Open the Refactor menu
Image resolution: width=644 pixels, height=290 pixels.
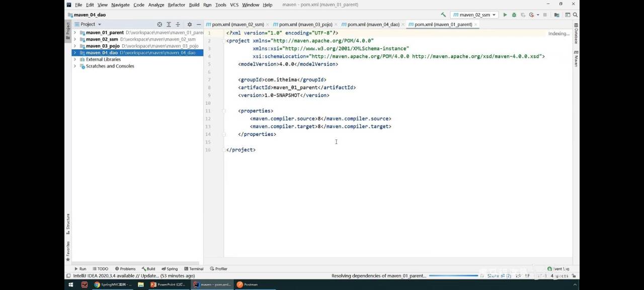coord(177,5)
